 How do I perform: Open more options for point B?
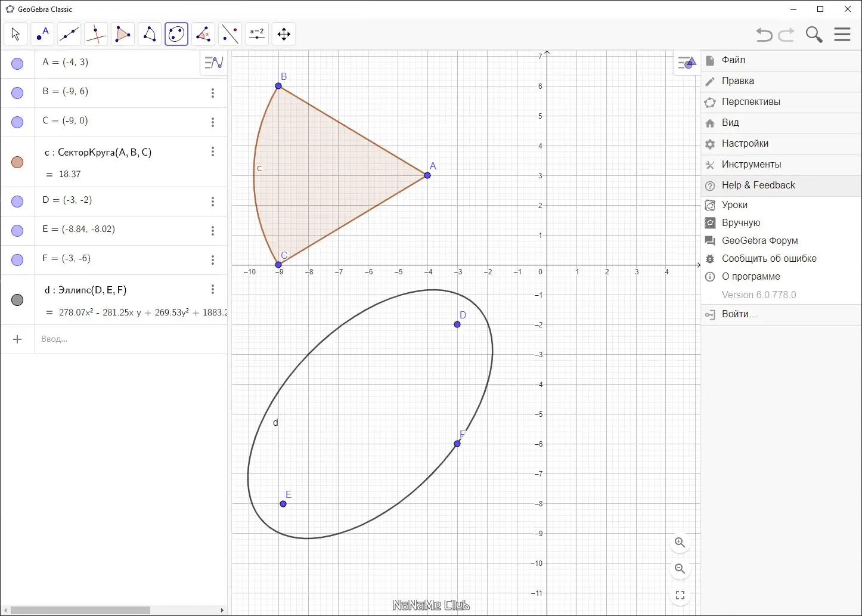tap(213, 93)
